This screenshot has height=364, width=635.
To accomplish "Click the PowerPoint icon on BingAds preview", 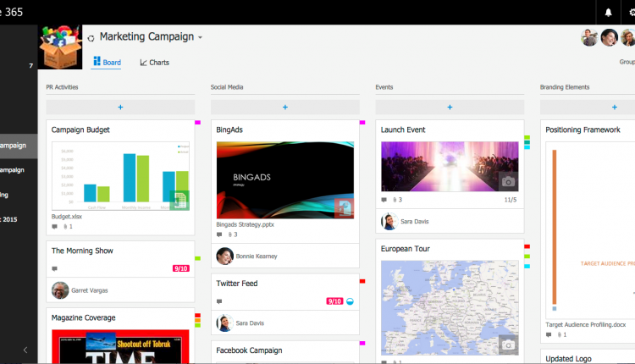I will [x=343, y=207].
